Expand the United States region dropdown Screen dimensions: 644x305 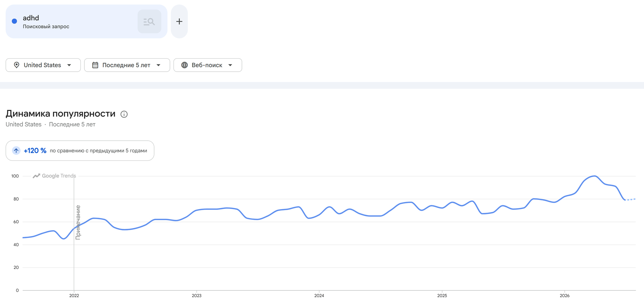click(43, 65)
